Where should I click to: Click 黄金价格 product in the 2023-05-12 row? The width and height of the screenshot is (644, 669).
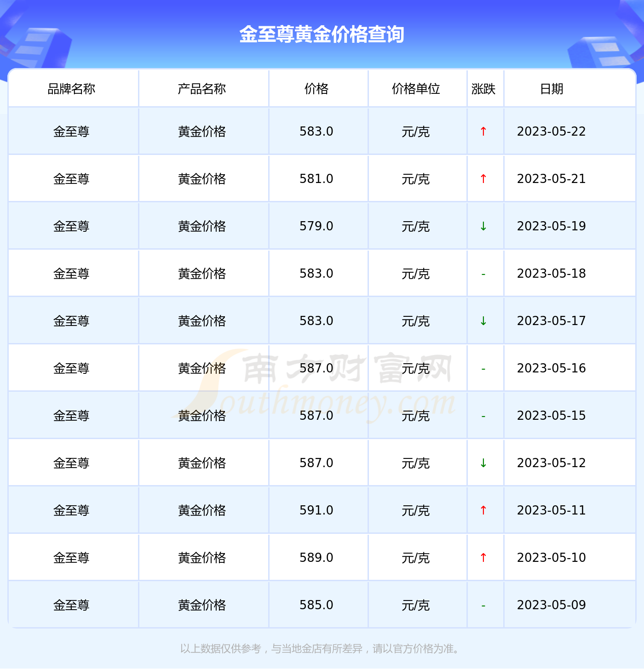202,463
